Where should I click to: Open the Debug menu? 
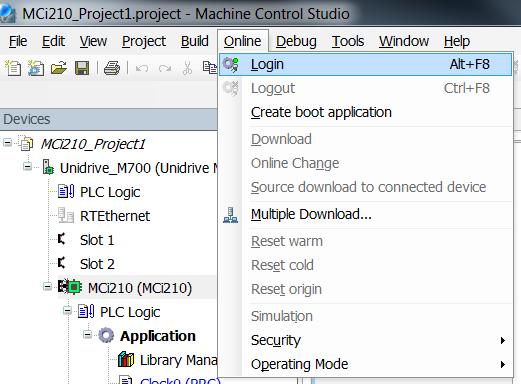point(296,41)
